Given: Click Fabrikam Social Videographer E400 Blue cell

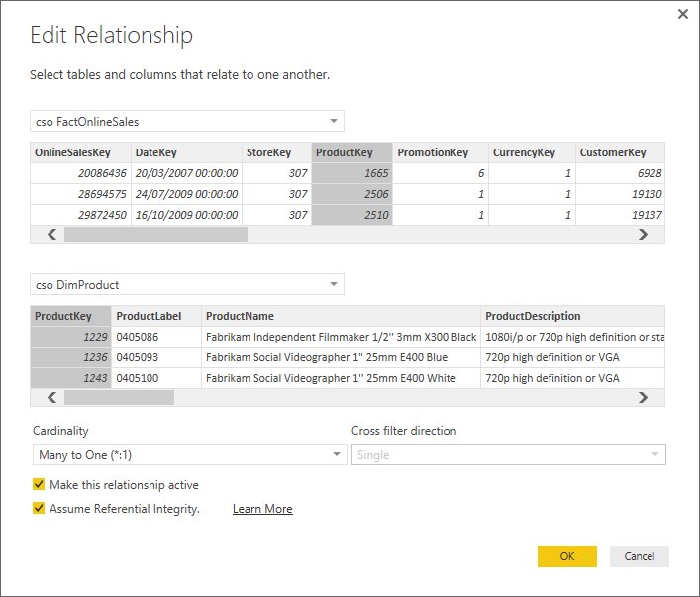Looking at the screenshot, I should tap(341, 357).
